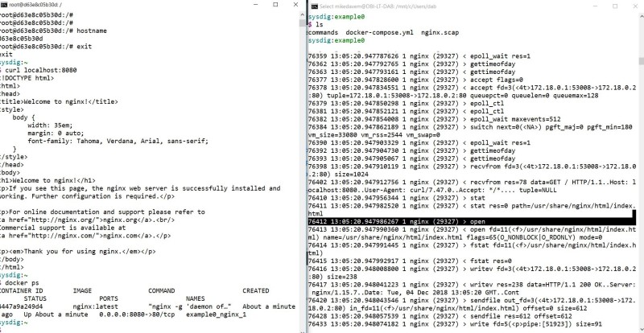Click 'commands' in the ls output
Viewport: 644px width, 333px height.
click(324, 32)
